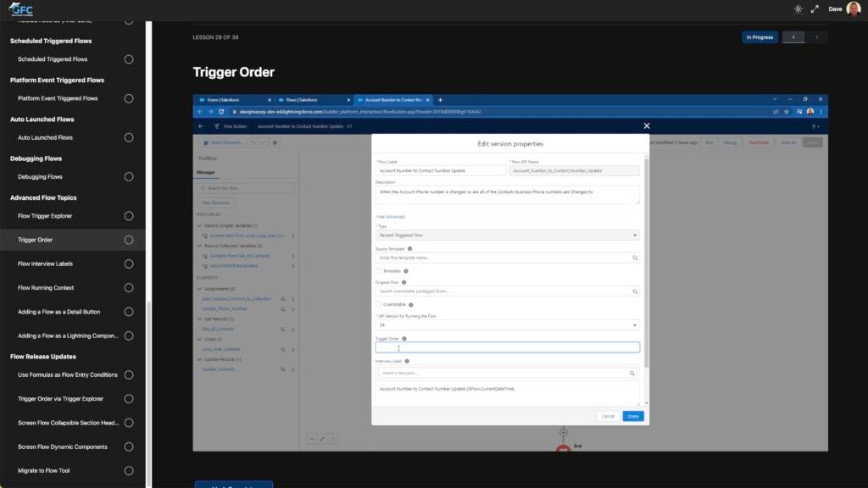This screenshot has width=868, height=488.
Task: Click the dialog vertical scrollbar
Action: [646, 263]
